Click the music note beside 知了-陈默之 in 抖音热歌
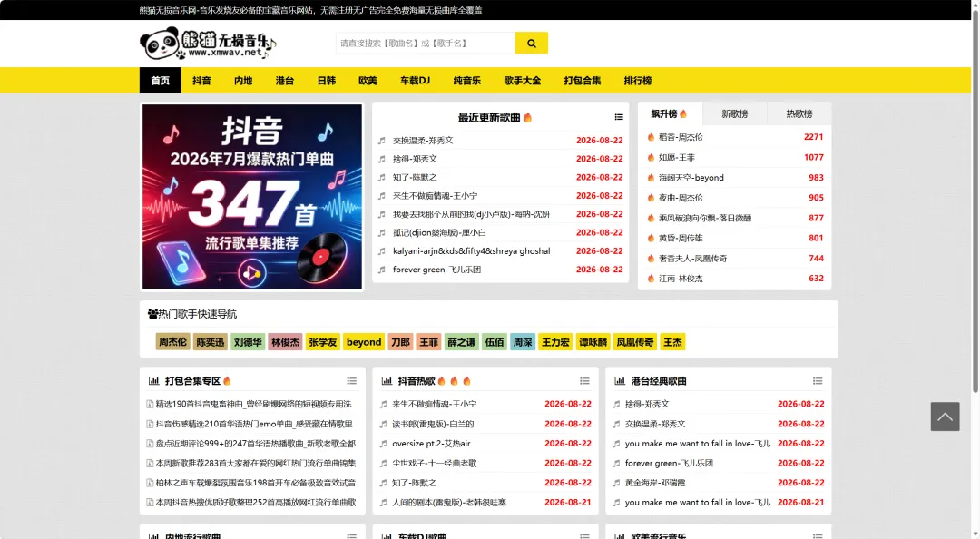Screen dimensions: 980x539 pyautogui.click(x=383, y=483)
